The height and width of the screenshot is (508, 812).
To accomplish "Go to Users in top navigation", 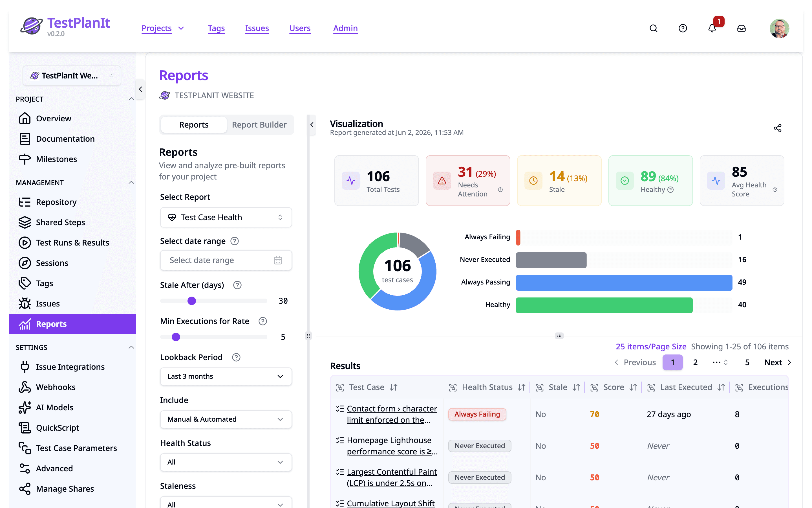I will (x=300, y=28).
